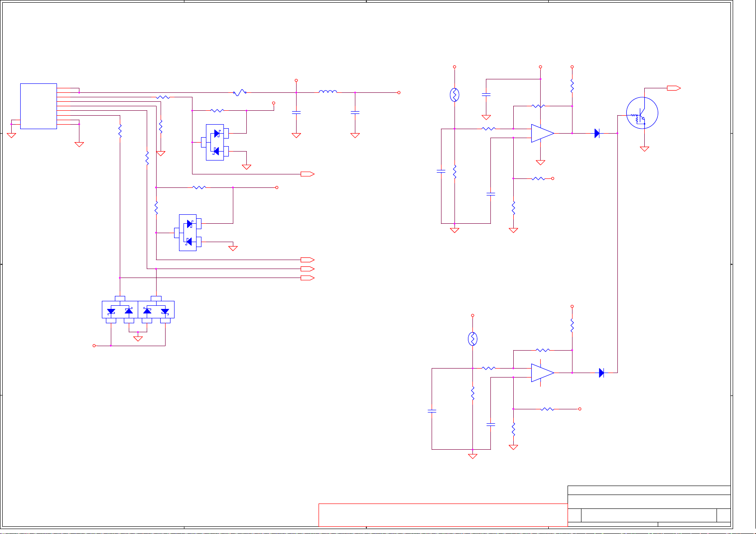
Task: Pick the transistor symbol inside the circle
Action: [x=642, y=113]
